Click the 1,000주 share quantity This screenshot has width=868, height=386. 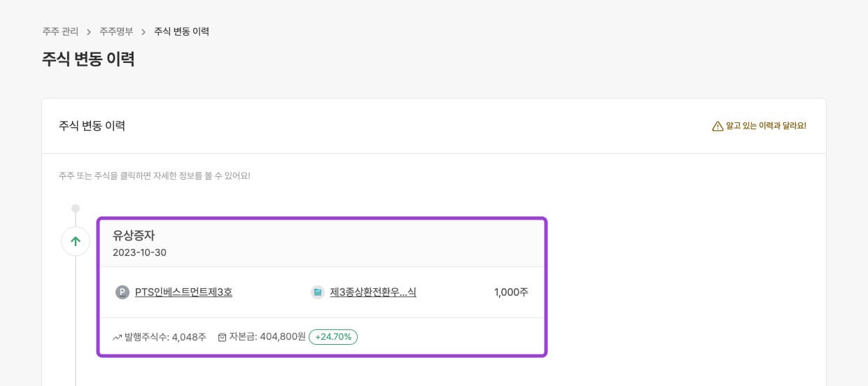point(511,292)
